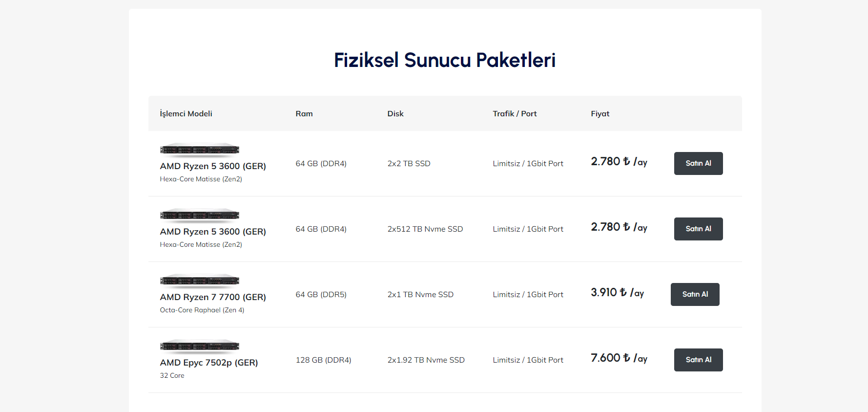Click the Ryzen 7 7700 server image

[x=200, y=281]
